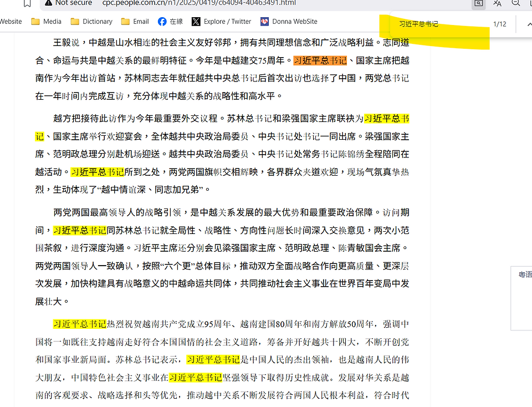The image size is (532, 407).
Task: Click highlighted 习近平总书记 before 同苏林总书记
Action: (x=80, y=231)
